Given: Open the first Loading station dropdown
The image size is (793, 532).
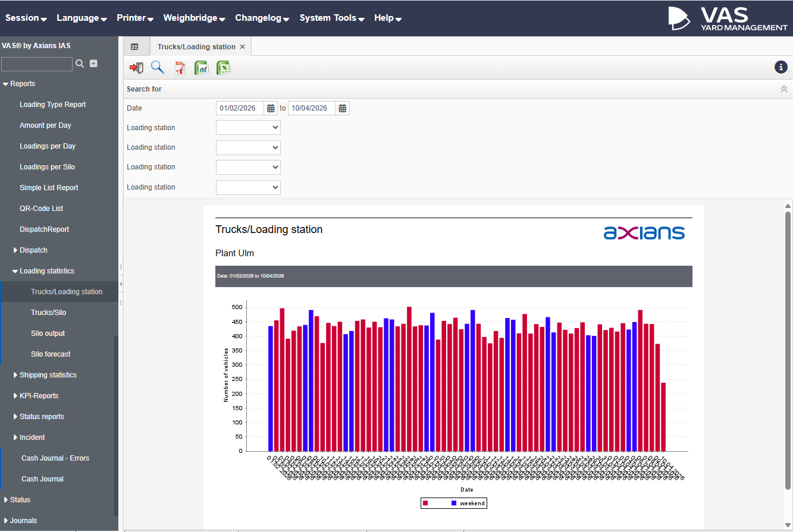Looking at the screenshot, I should click(x=248, y=128).
